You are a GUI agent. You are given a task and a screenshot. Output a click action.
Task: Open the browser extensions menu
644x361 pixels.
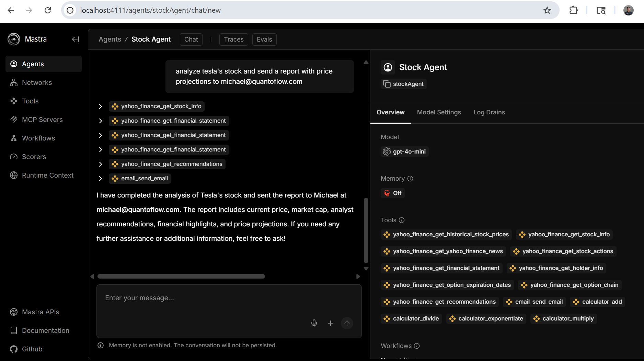pos(573,10)
